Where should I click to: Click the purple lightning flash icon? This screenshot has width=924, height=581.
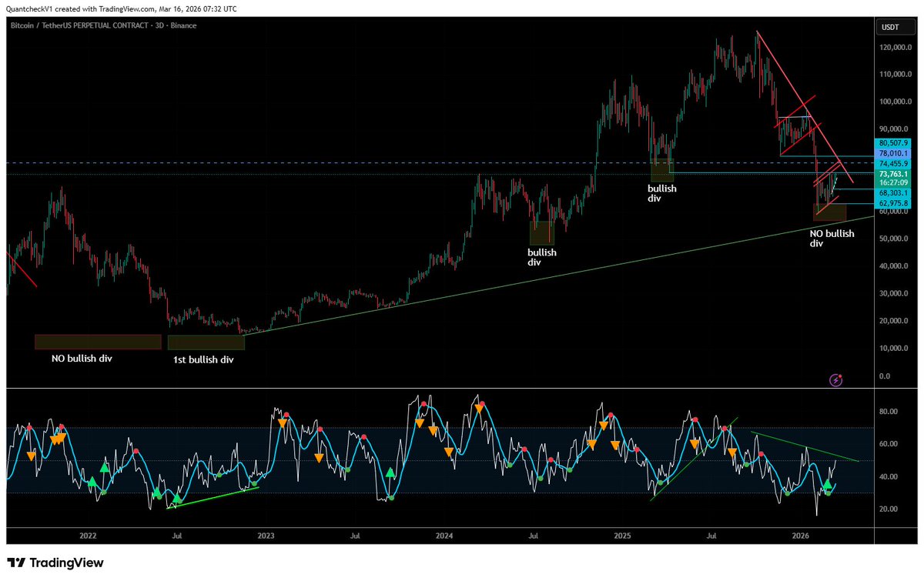(835, 379)
